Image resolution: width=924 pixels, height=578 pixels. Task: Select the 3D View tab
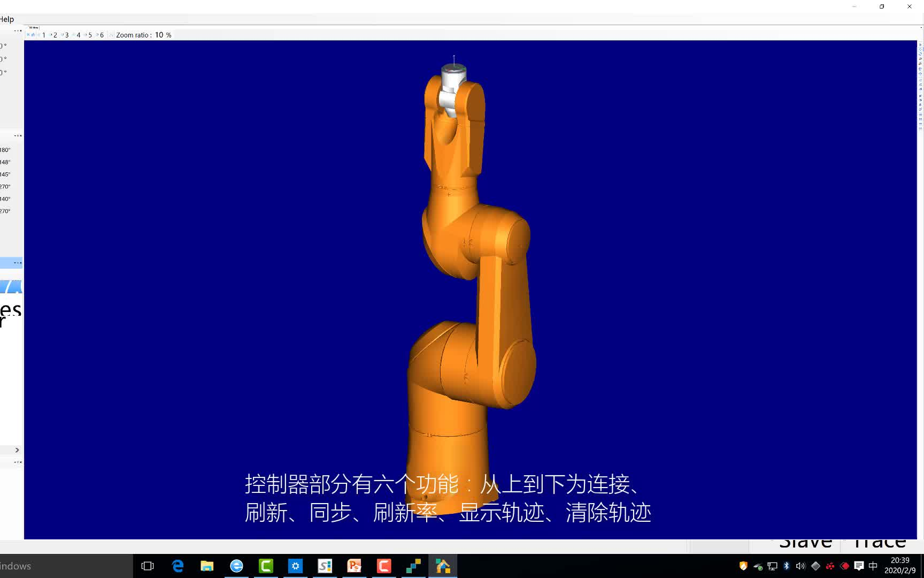[34, 27]
